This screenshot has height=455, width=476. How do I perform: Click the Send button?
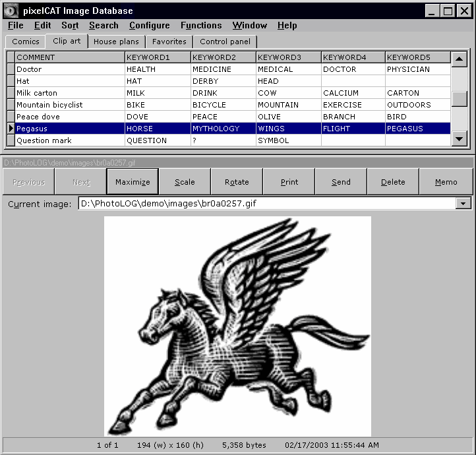(341, 182)
